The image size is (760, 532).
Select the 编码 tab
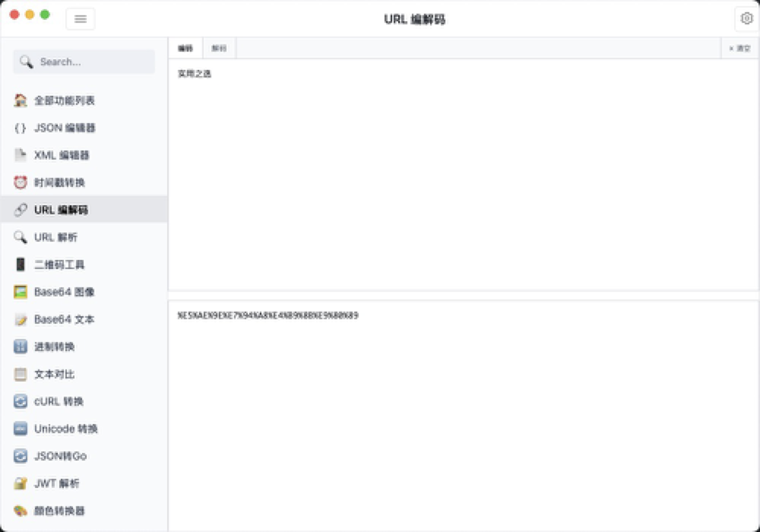(x=185, y=47)
